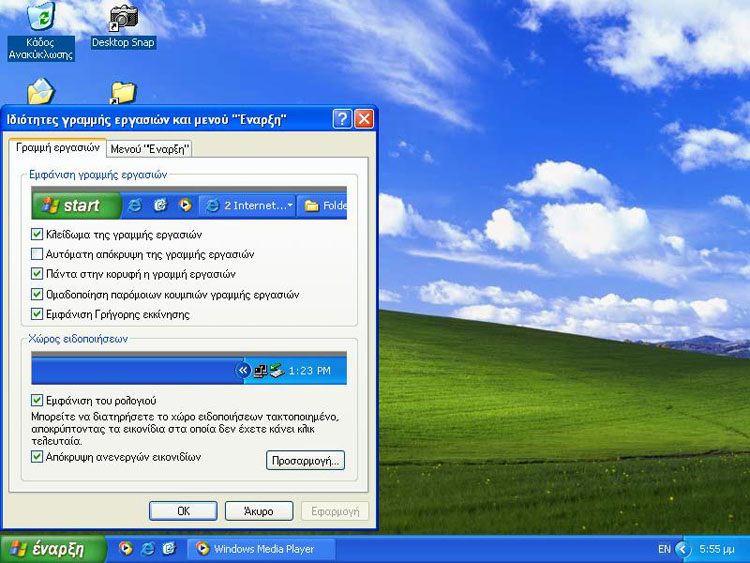This screenshot has height=563, width=750.
Task: Switch to the 'Μενού Έναρξη' tab
Action: click(x=150, y=149)
